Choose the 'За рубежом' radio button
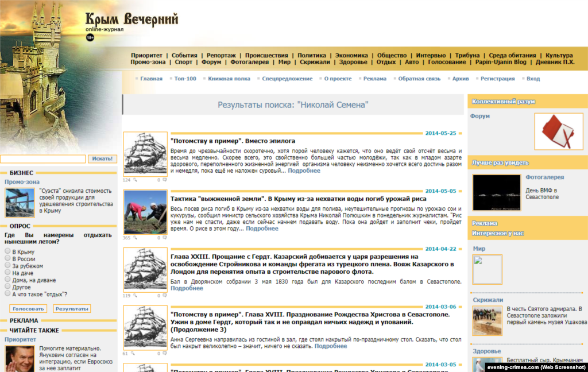Viewport: 588px width, 372px height. tap(8, 266)
